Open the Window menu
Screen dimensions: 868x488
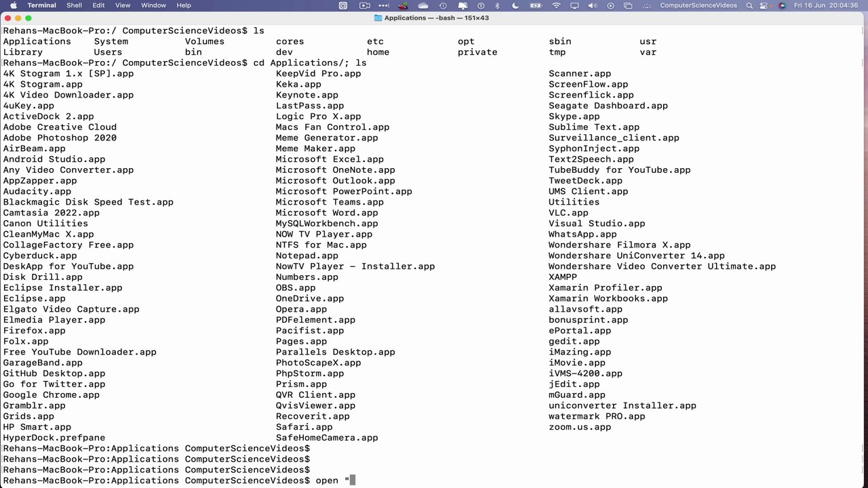pyautogui.click(x=153, y=5)
